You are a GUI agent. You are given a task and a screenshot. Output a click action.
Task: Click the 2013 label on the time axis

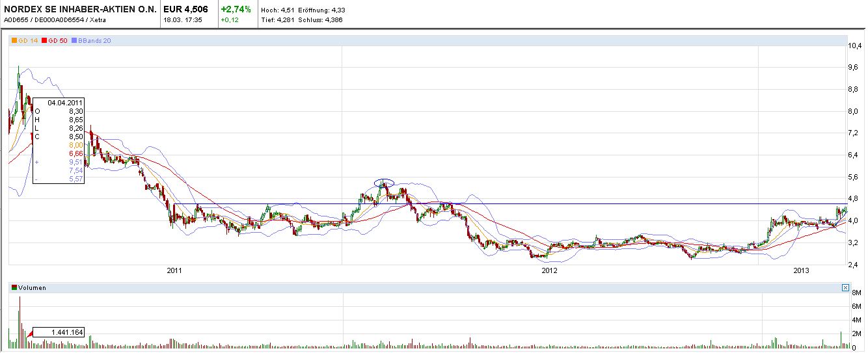click(800, 270)
